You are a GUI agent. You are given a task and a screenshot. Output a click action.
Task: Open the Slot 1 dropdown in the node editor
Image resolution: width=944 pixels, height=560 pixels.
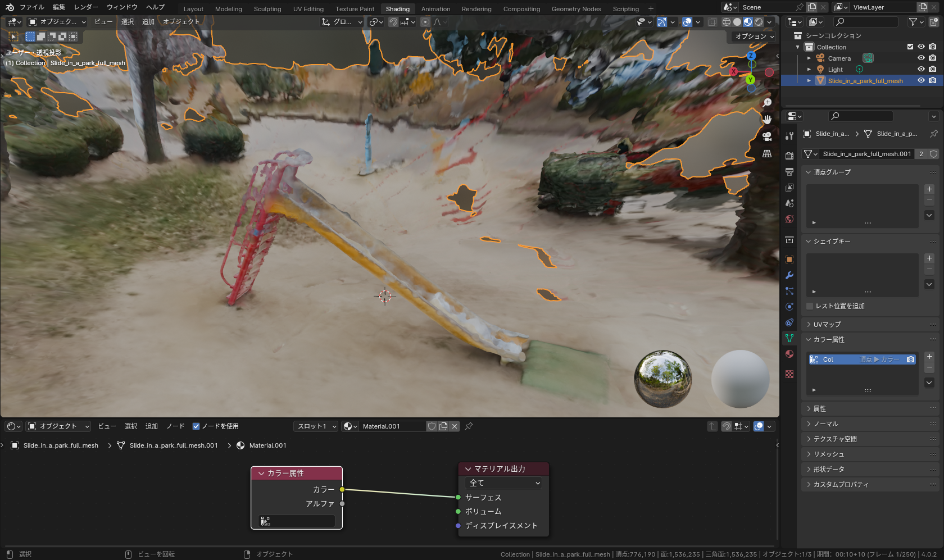(x=315, y=426)
